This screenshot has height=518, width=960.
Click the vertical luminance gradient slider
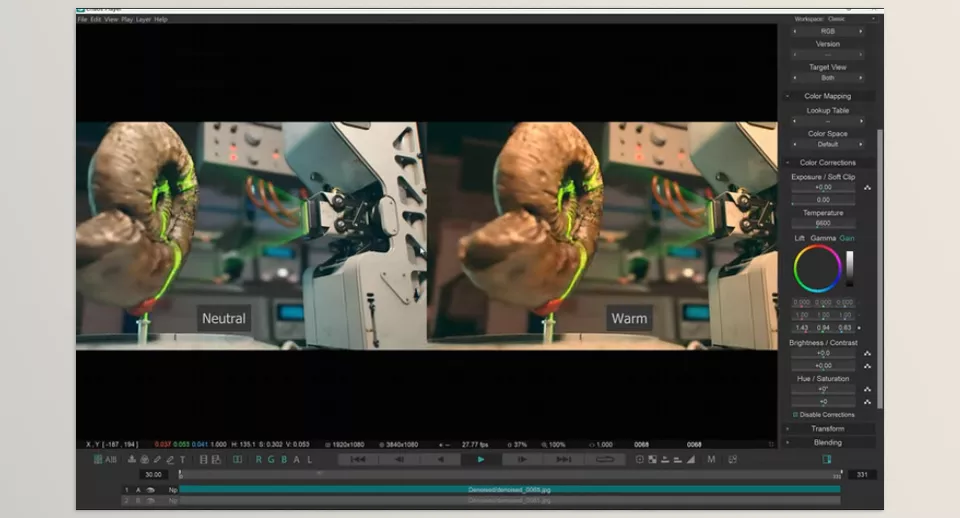[x=850, y=268]
